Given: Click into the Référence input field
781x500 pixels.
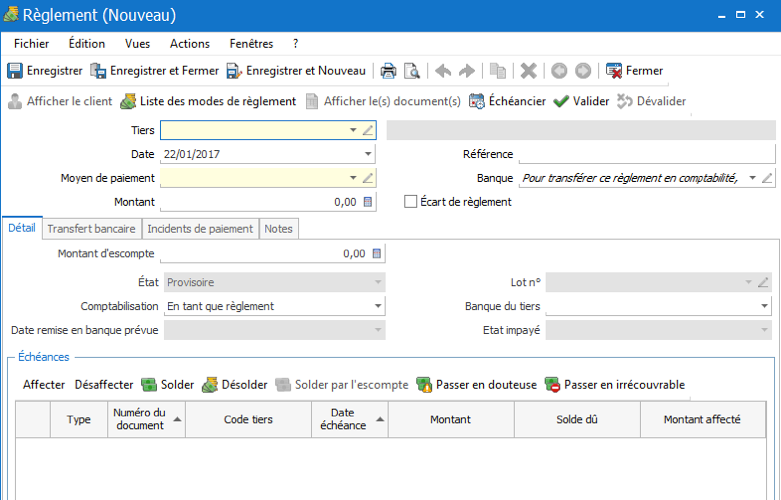Looking at the screenshot, I should click(647, 154).
